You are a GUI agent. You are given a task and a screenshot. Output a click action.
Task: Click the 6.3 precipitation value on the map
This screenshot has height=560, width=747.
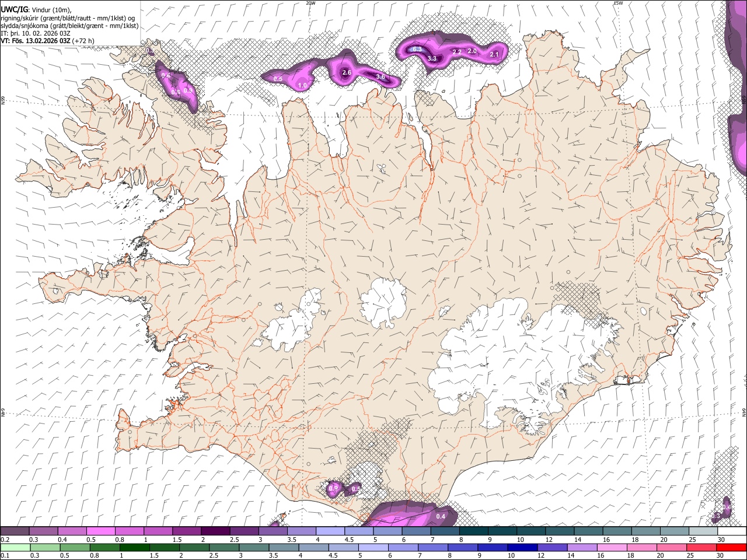pos(417,49)
